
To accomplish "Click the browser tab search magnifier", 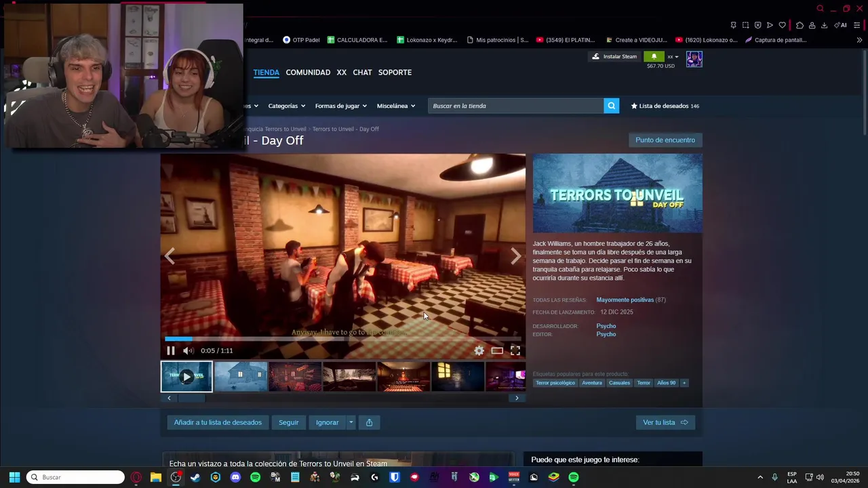I will pyautogui.click(x=820, y=9).
